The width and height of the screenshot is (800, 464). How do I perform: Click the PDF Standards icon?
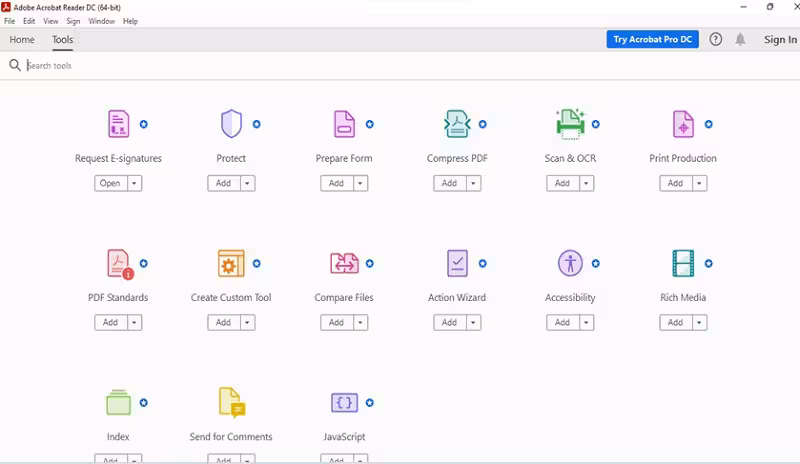click(120, 264)
